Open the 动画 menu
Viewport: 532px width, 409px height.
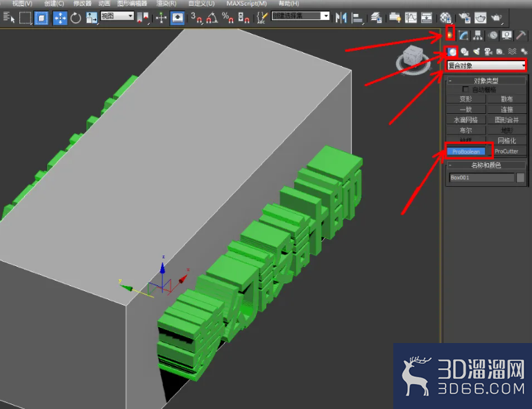[x=104, y=3]
